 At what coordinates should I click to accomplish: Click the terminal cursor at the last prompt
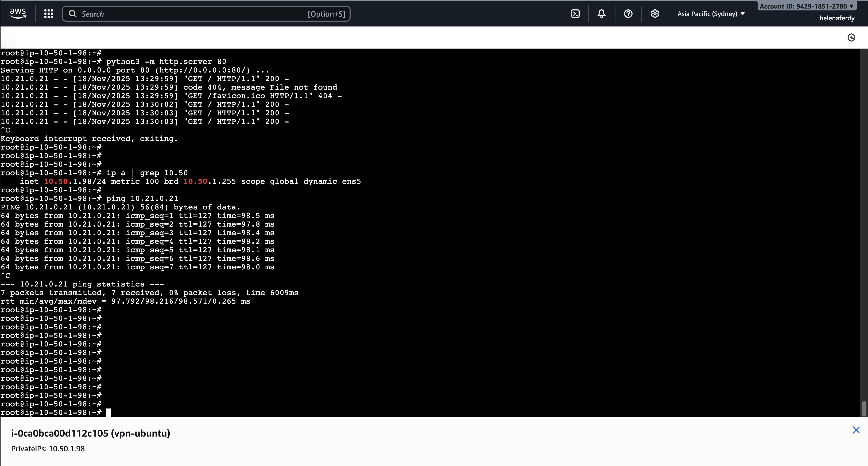(108, 412)
